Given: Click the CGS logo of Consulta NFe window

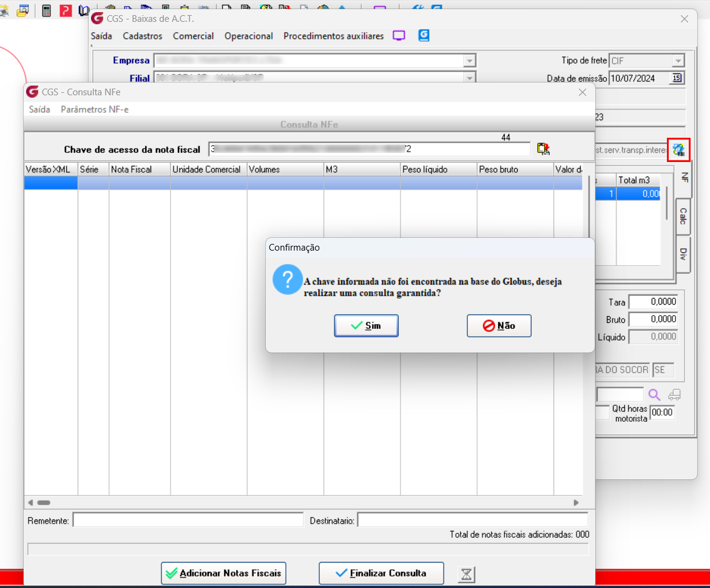Looking at the screenshot, I should pyautogui.click(x=32, y=92).
